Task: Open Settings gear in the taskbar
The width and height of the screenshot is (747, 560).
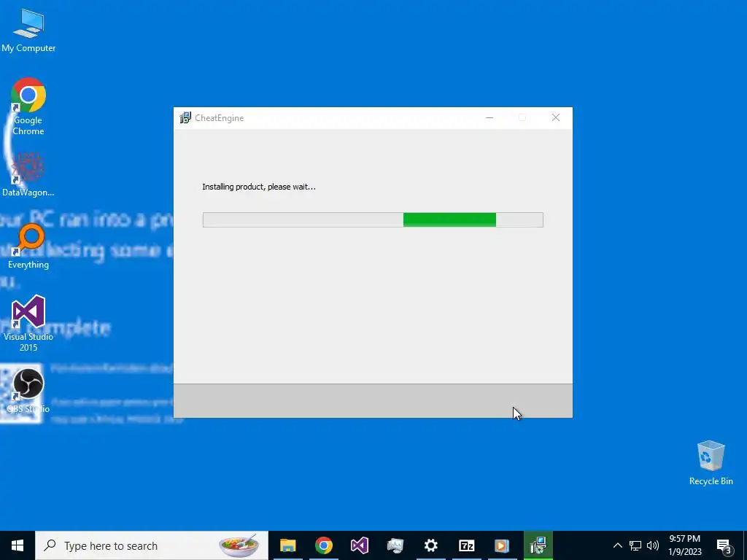Action: pos(430,545)
